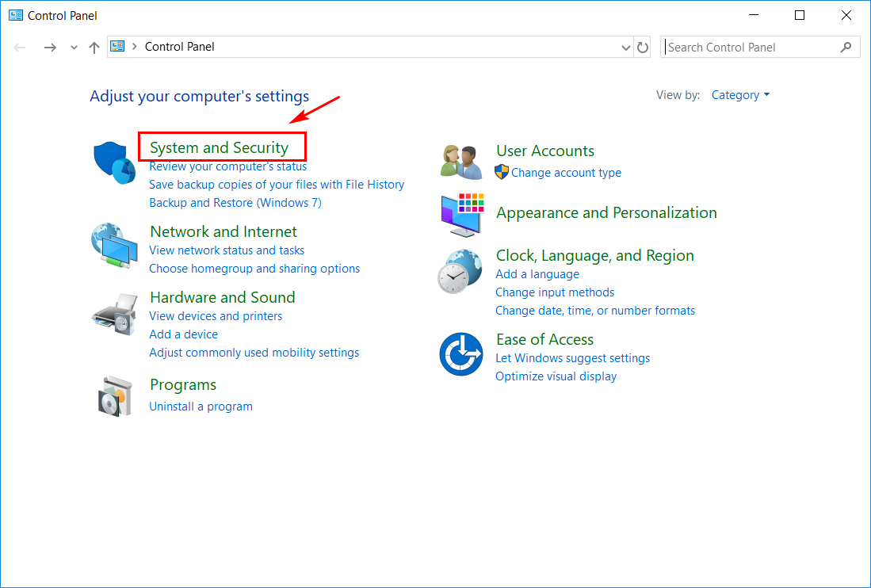Click the User Accounts people icon
Screen dimensions: 871x588
pos(461,162)
